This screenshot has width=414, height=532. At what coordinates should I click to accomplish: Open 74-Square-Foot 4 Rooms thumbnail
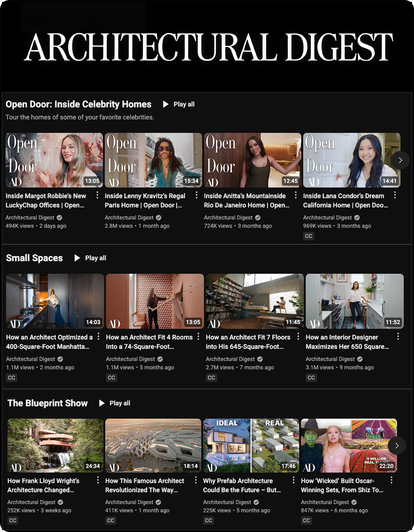click(155, 301)
